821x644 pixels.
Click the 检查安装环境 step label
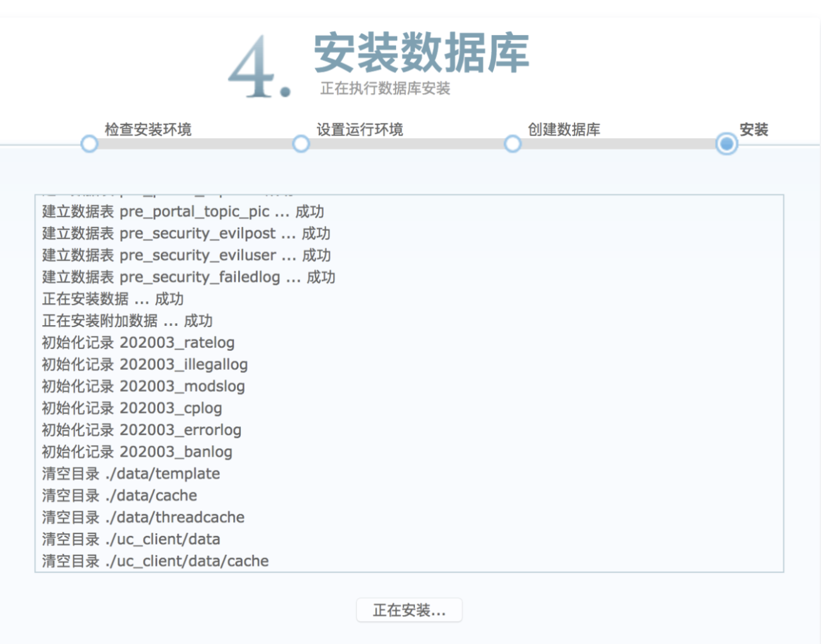[x=148, y=130]
